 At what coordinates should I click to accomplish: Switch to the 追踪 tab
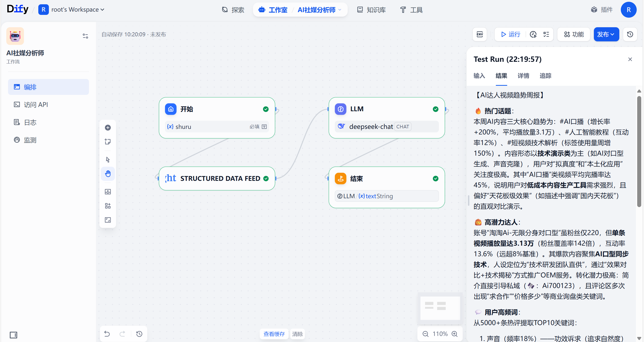[545, 76]
